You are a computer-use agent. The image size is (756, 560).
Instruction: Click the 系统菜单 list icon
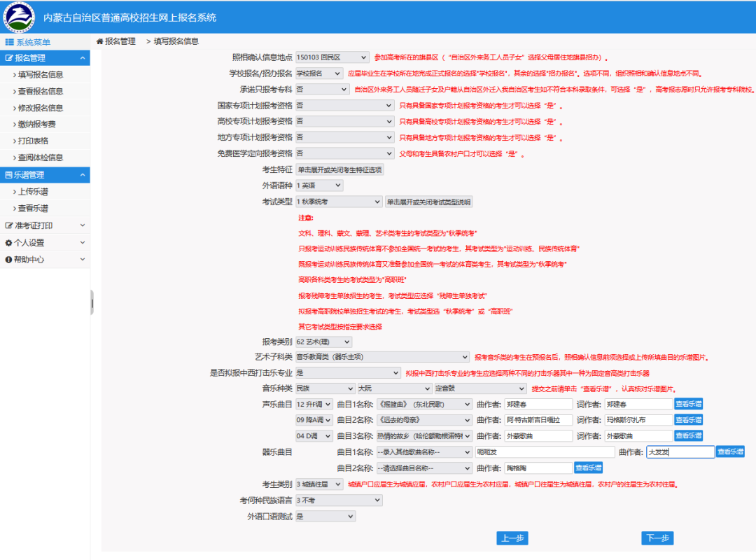(10, 42)
